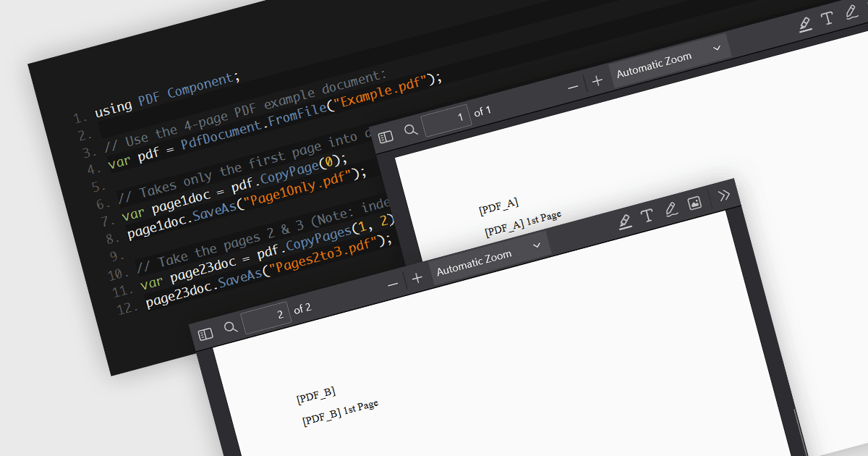This screenshot has width=868, height=456.
Task: Open the search tool in the PDF_B viewer
Action: (x=231, y=327)
